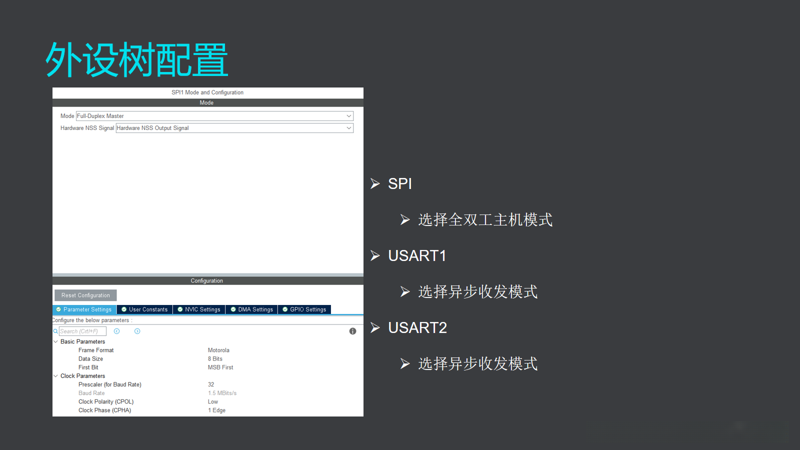Click the green status dot on Parameter Settings tab
Screen dimensions: 800x450
click(x=59, y=310)
